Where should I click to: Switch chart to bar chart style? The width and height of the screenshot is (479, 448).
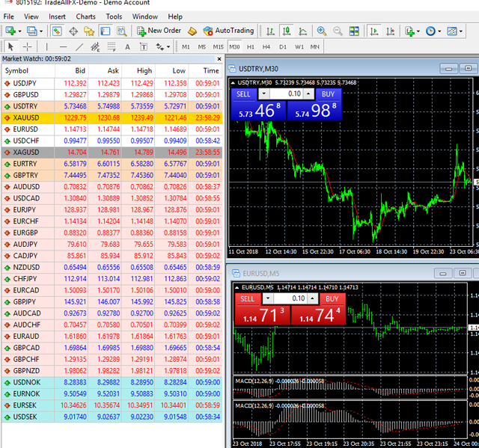[x=270, y=31]
